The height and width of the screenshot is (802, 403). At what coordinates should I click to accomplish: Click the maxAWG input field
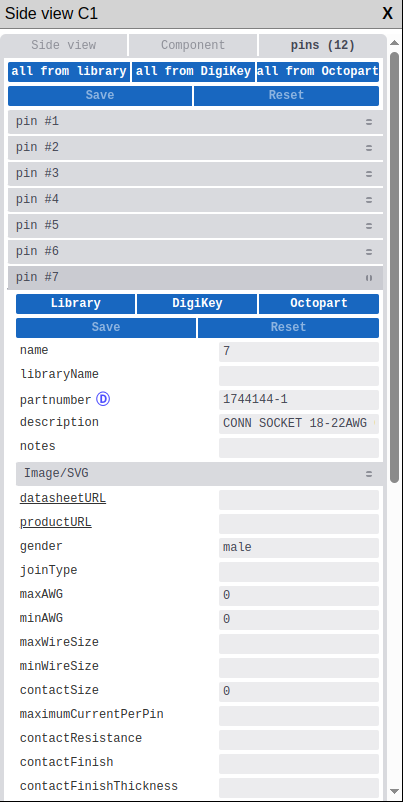point(299,596)
